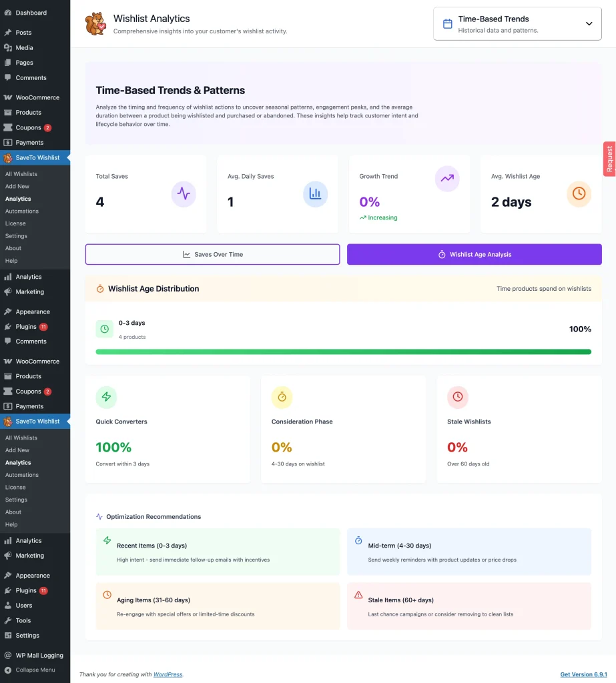Click the green lightning icon above Quick Converters
This screenshot has height=683, width=616.
(x=106, y=397)
